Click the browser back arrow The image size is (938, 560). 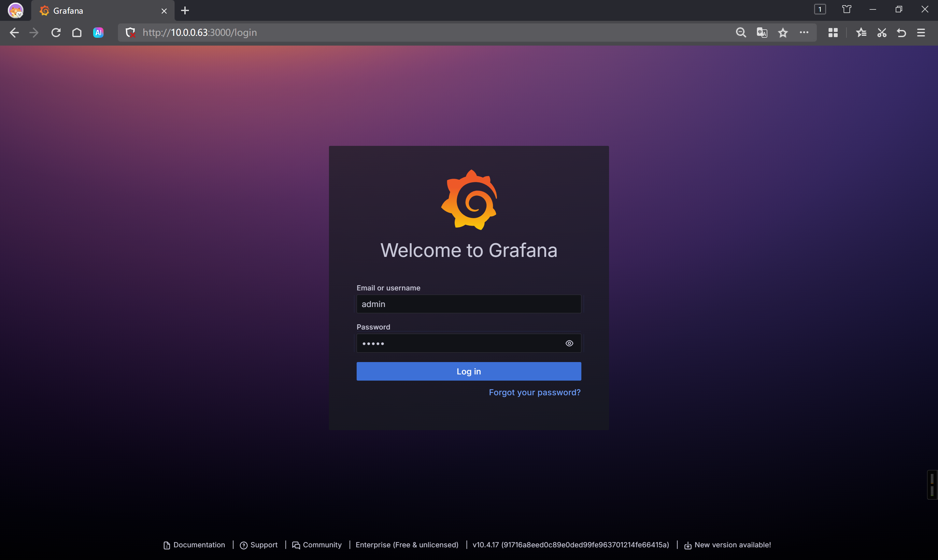pos(14,33)
